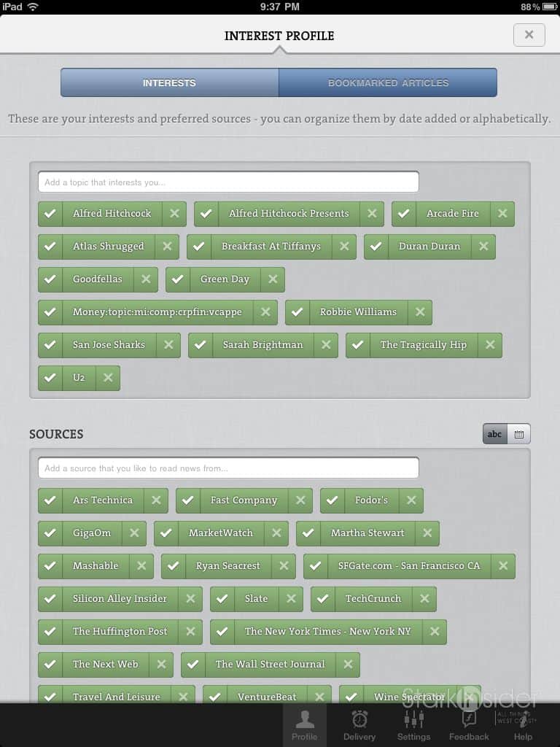Close the Interest Profile panel
Screen dimensions: 560x747
[529, 35]
